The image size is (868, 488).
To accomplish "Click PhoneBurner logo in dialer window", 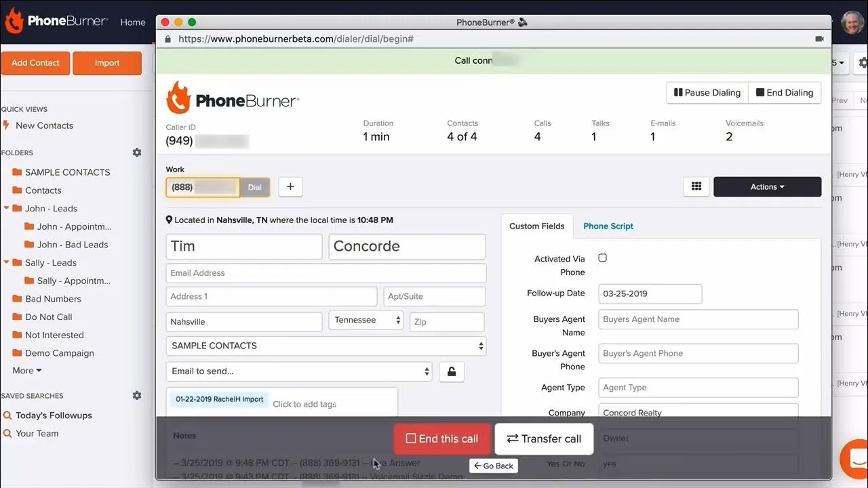I will coord(233,98).
